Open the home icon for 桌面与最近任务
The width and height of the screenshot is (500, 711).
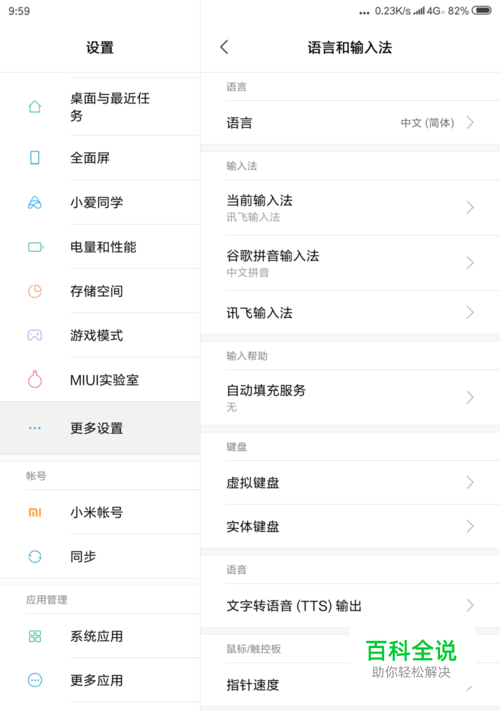[35, 107]
